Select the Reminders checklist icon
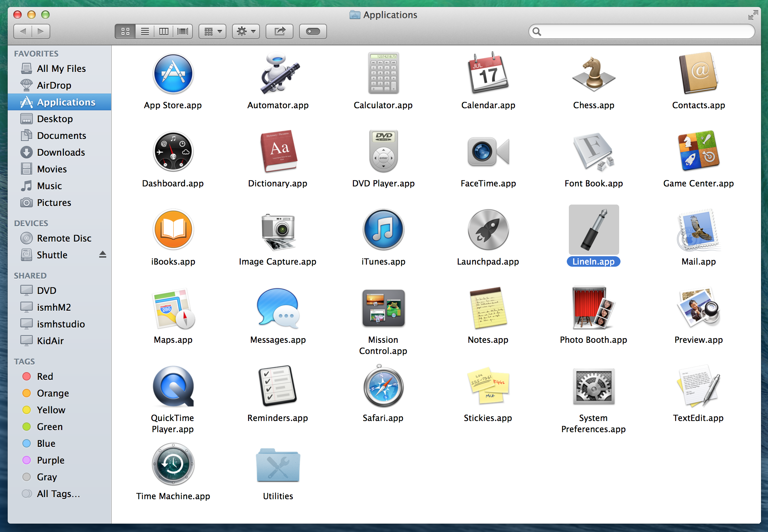Viewport: 768px width, 532px height. click(278, 386)
